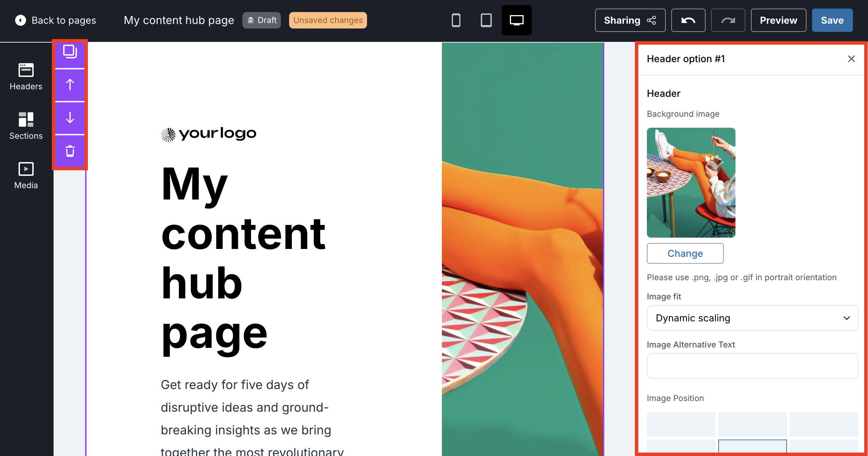Move header block up
The image size is (868, 456).
pyautogui.click(x=70, y=85)
